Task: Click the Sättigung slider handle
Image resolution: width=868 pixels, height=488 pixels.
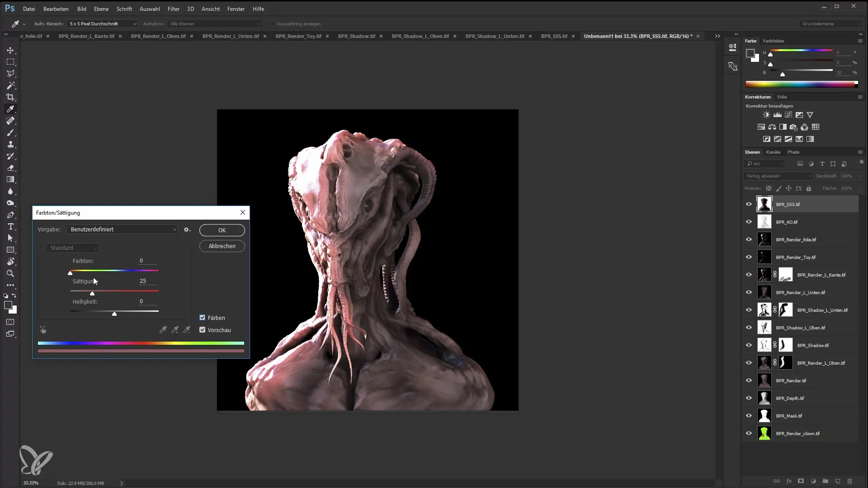Action: tap(92, 294)
